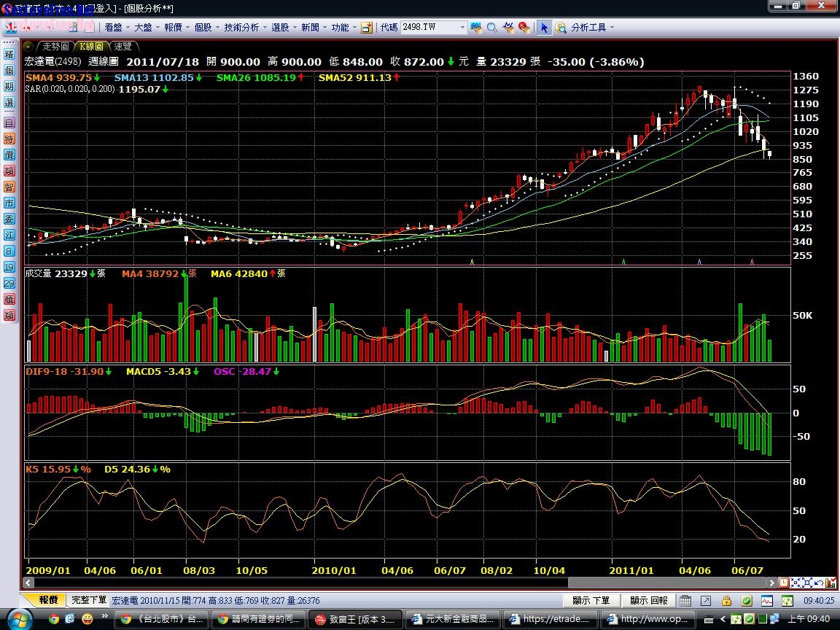The image size is (840, 630).
Task: Click the 顯示 下單 button
Action: (591, 601)
